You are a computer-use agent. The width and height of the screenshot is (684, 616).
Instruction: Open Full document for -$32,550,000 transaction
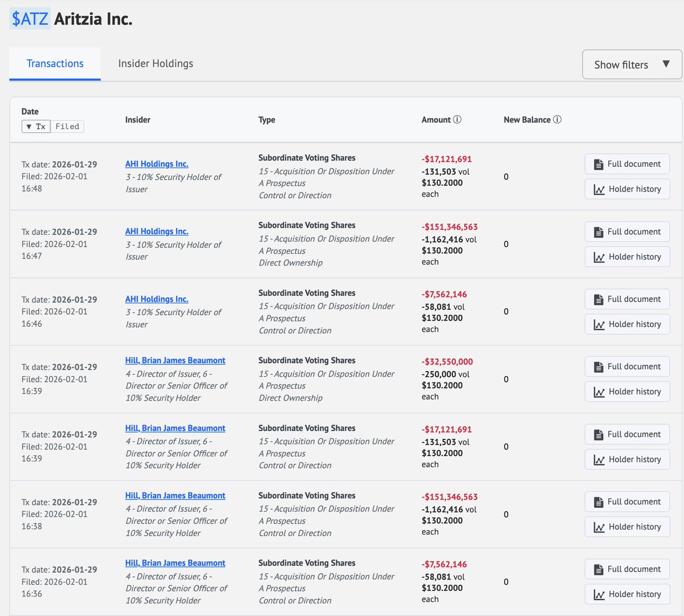[627, 367]
